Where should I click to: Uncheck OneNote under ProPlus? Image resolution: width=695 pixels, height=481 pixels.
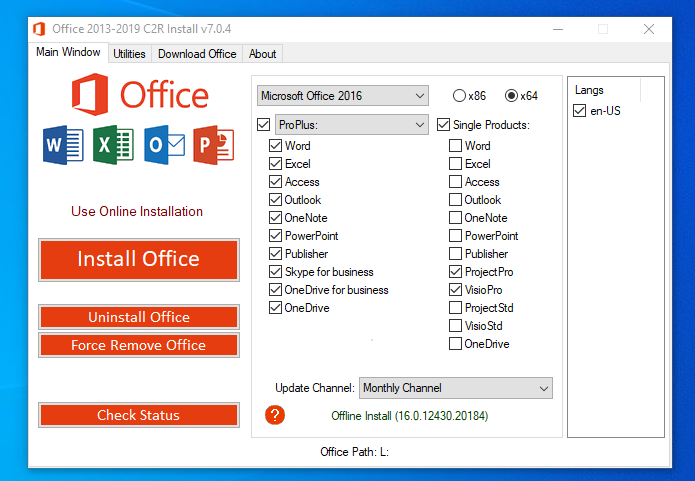coord(275,218)
